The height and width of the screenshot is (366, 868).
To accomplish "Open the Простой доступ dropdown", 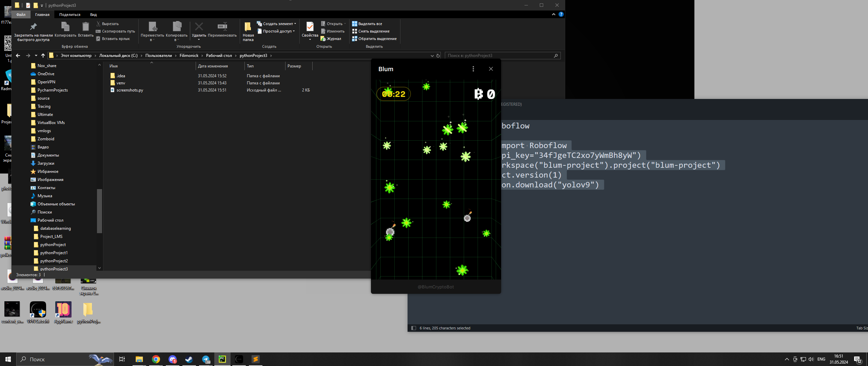I will (276, 31).
